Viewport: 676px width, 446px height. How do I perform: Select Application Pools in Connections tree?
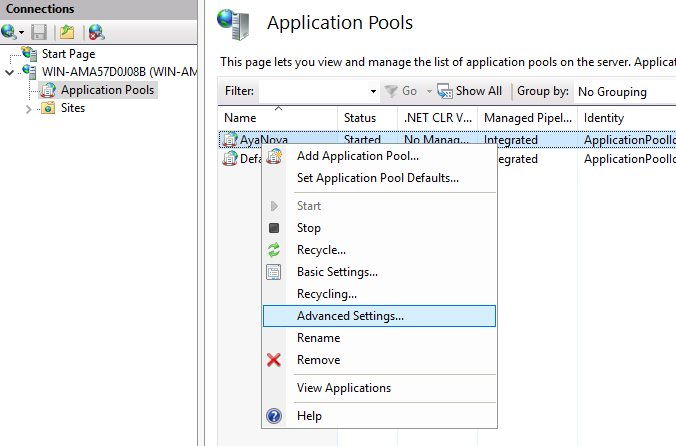(x=107, y=90)
